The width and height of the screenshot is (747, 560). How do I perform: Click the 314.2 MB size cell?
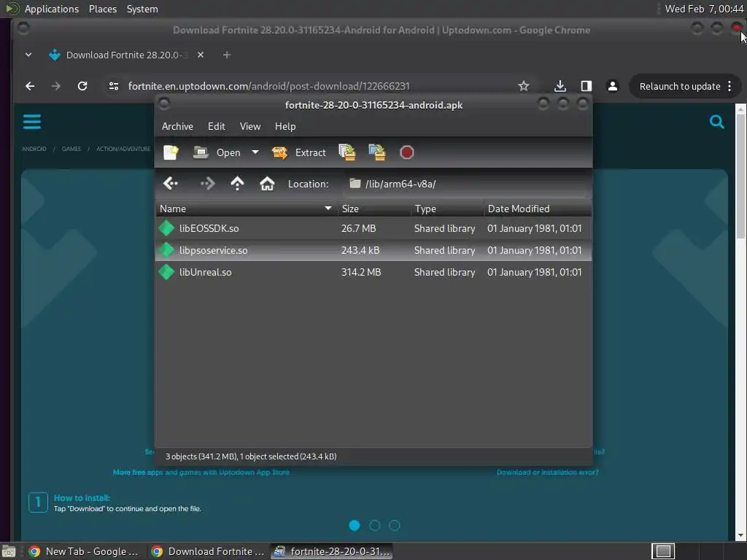[x=361, y=272]
